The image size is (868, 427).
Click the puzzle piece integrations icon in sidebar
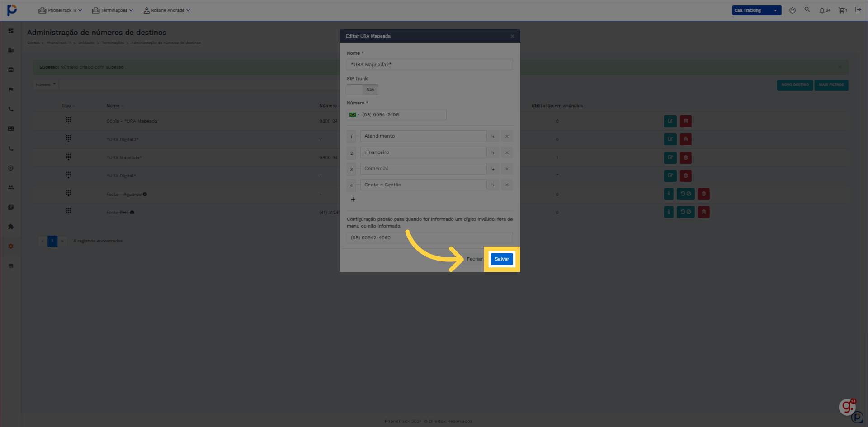[x=11, y=227]
